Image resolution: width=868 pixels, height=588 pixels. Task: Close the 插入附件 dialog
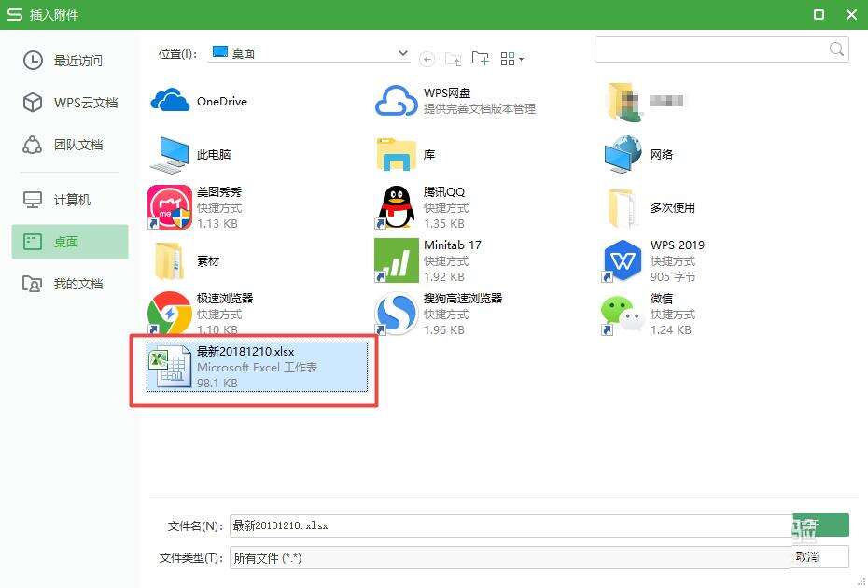[851, 14]
